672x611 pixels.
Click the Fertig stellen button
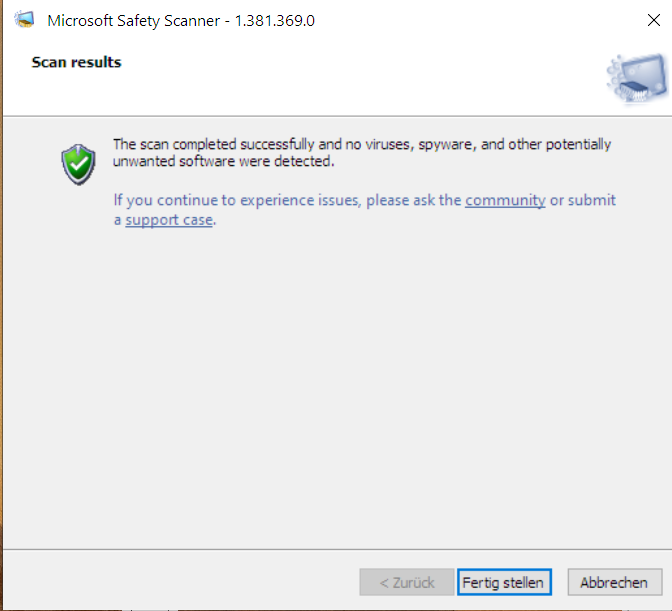pyautogui.click(x=504, y=582)
